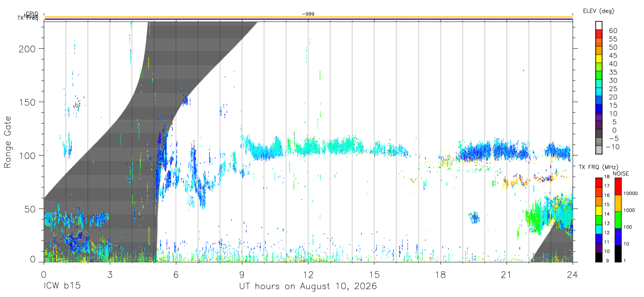Image resolution: width=644 pixels, height=297 pixels.
Task: Click the 'Range Gate' y-axis label
Action: [8, 142]
